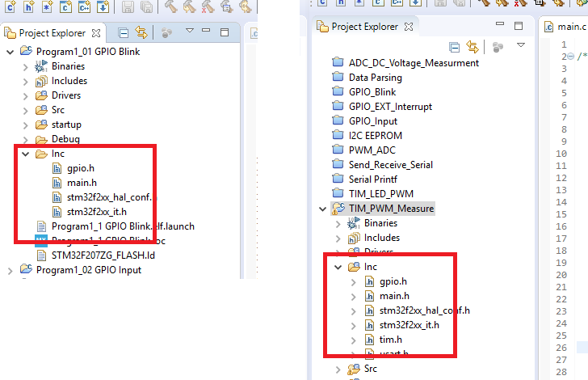588x380 pixels.
Task: Click the single hammer Build icon, left window
Action: click(170, 6)
